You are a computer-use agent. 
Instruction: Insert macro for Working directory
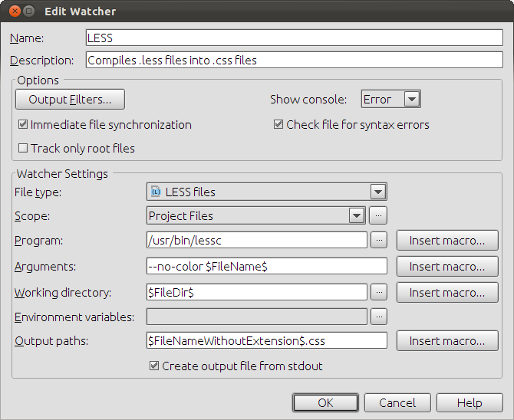(447, 292)
